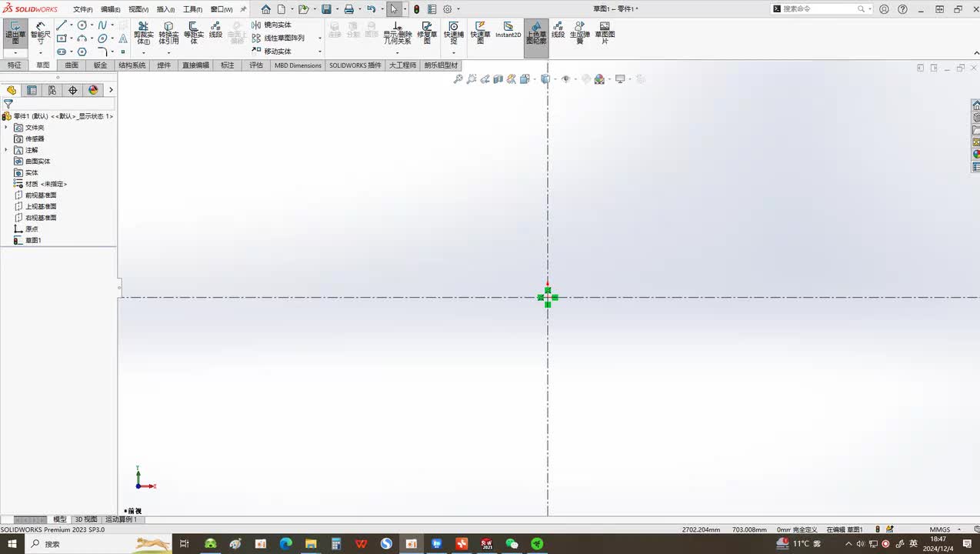Open the 文件 (File) menu
The height and width of the screenshot is (554, 980).
[x=82, y=9]
